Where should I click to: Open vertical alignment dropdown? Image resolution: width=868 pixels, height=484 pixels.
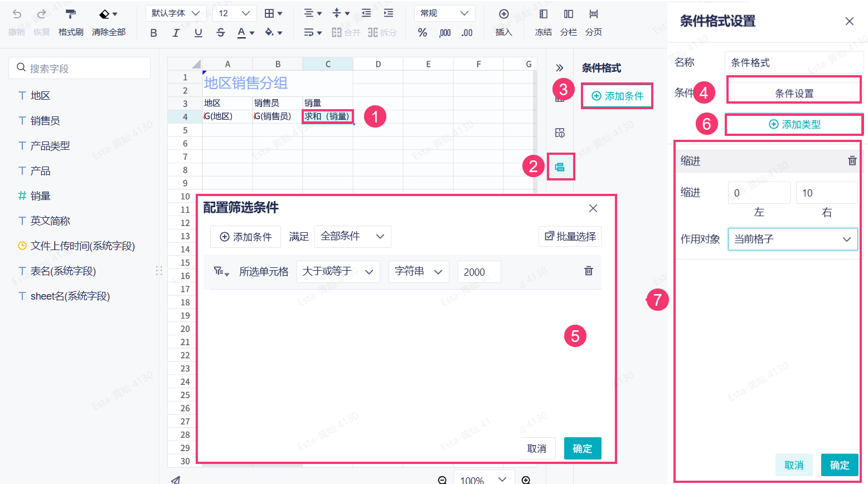(341, 13)
